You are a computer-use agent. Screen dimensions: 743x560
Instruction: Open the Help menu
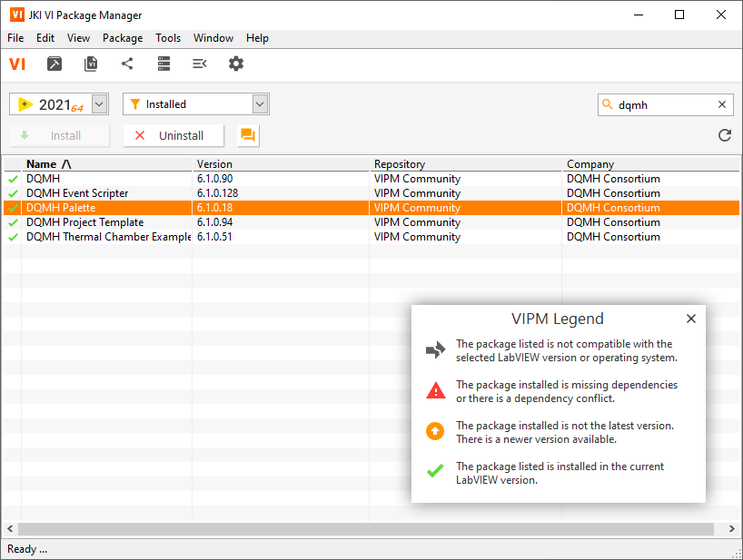[257, 38]
